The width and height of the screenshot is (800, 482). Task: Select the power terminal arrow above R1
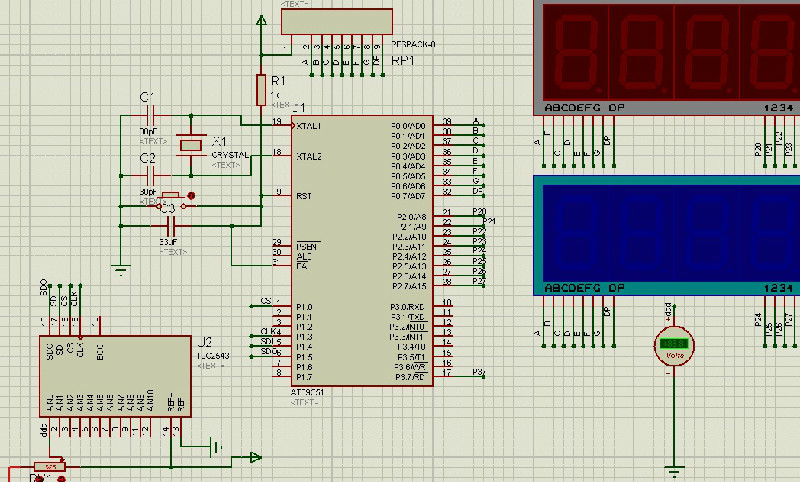pyautogui.click(x=262, y=20)
